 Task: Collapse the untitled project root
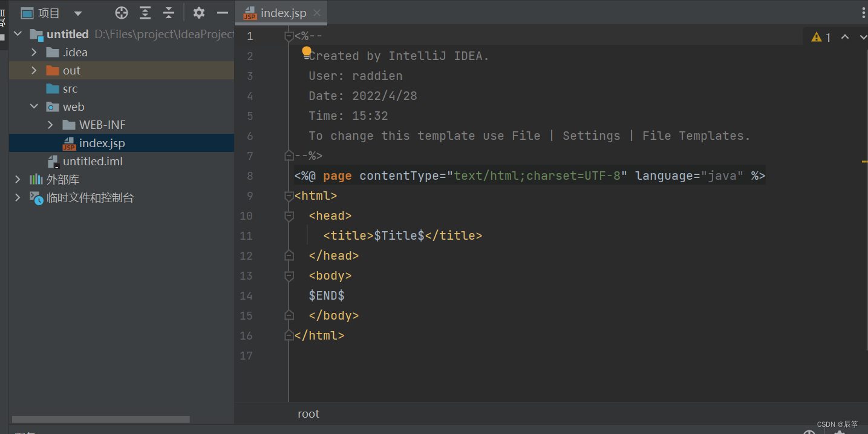(x=18, y=34)
